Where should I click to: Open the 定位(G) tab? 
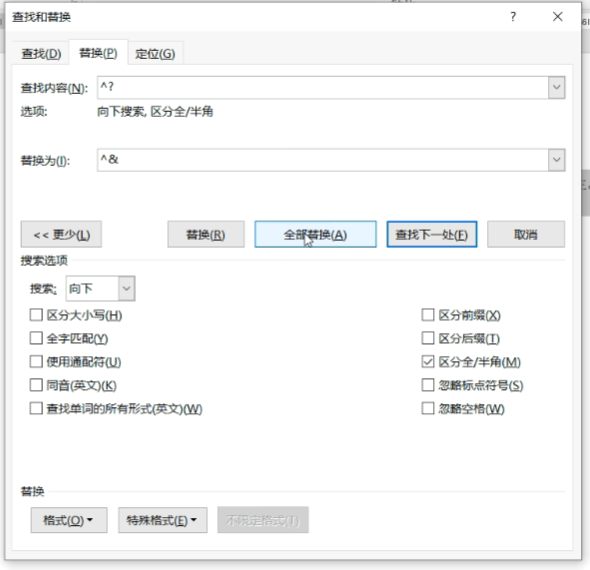155,53
